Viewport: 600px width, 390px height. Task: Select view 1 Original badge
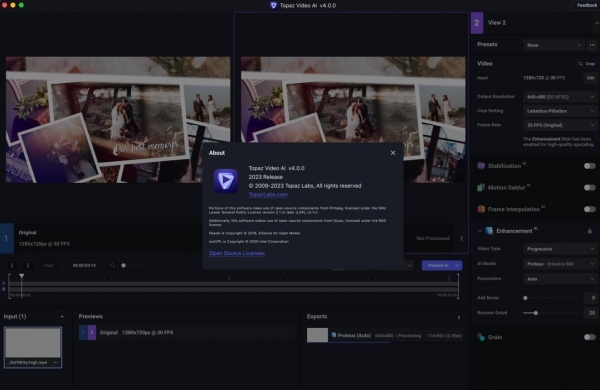click(7, 238)
